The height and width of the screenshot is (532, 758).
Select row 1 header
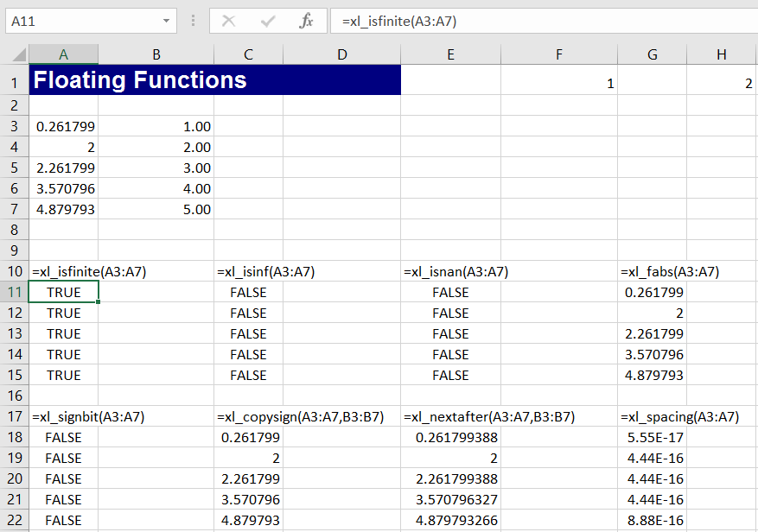tap(14, 84)
